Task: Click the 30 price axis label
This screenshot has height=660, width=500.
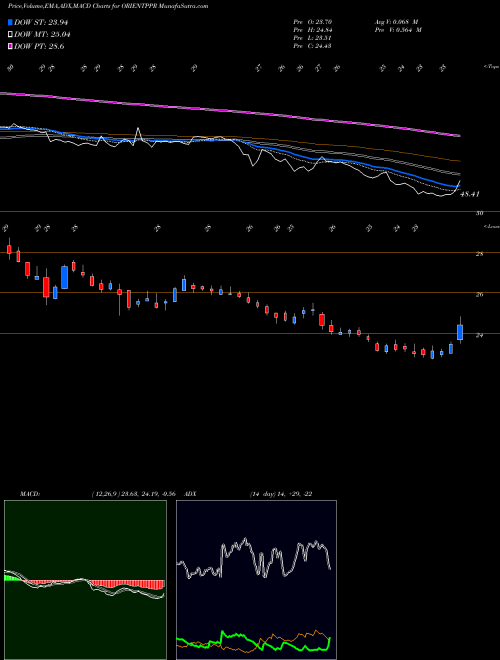Action: coord(479,213)
